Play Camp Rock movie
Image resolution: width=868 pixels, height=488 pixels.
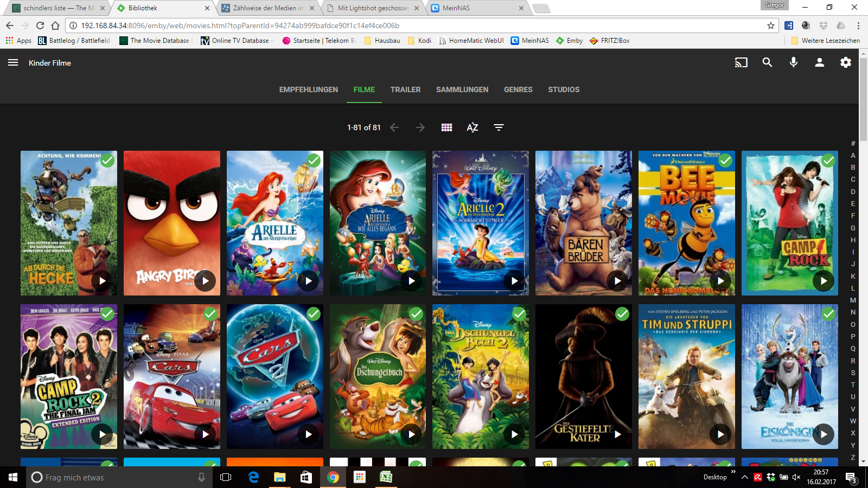[824, 281]
